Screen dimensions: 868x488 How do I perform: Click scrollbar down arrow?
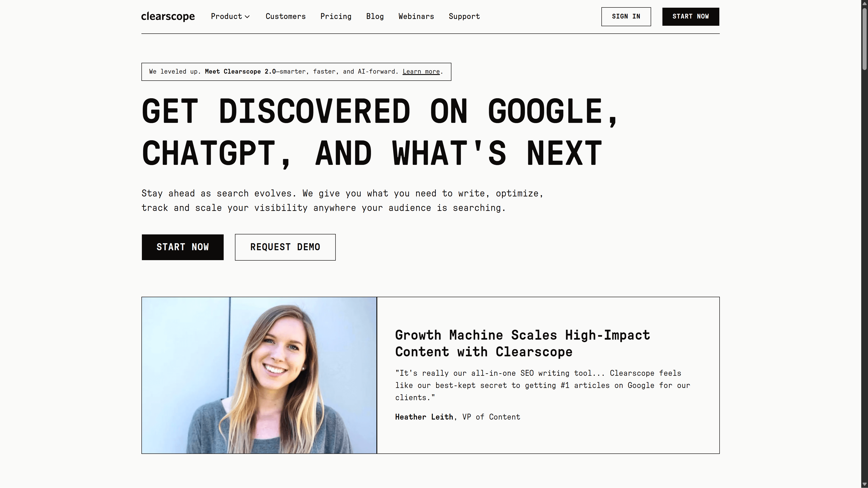click(864, 484)
